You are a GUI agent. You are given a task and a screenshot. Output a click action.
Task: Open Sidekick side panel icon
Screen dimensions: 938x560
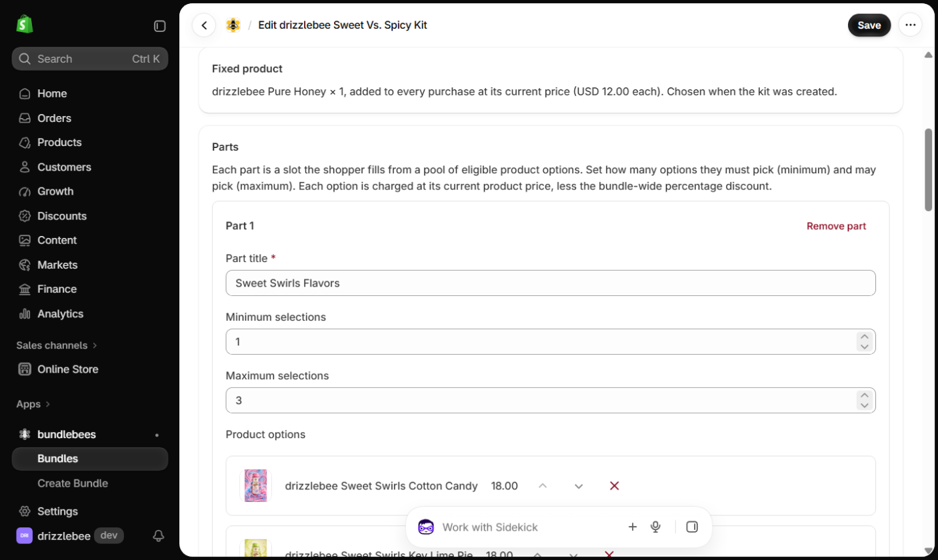click(692, 527)
